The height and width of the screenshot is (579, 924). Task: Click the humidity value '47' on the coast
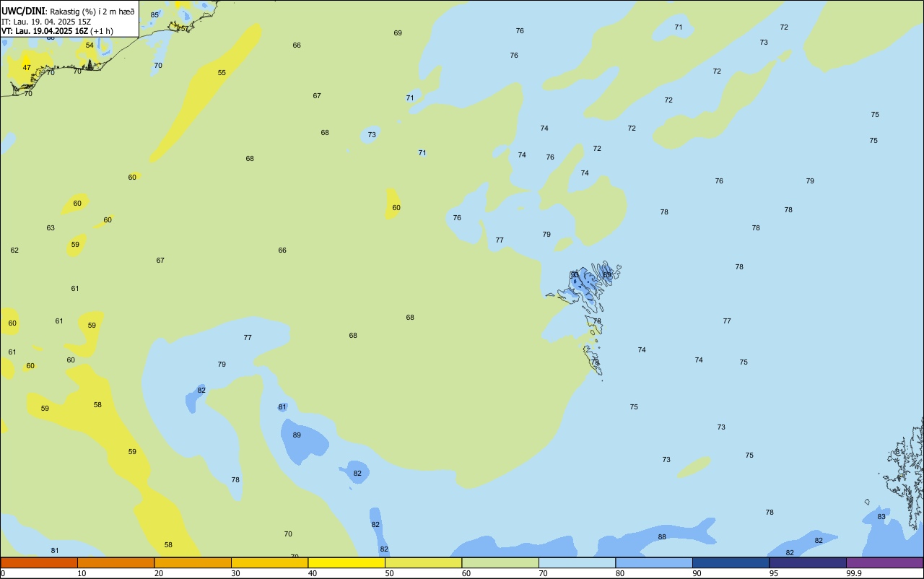[x=27, y=67]
